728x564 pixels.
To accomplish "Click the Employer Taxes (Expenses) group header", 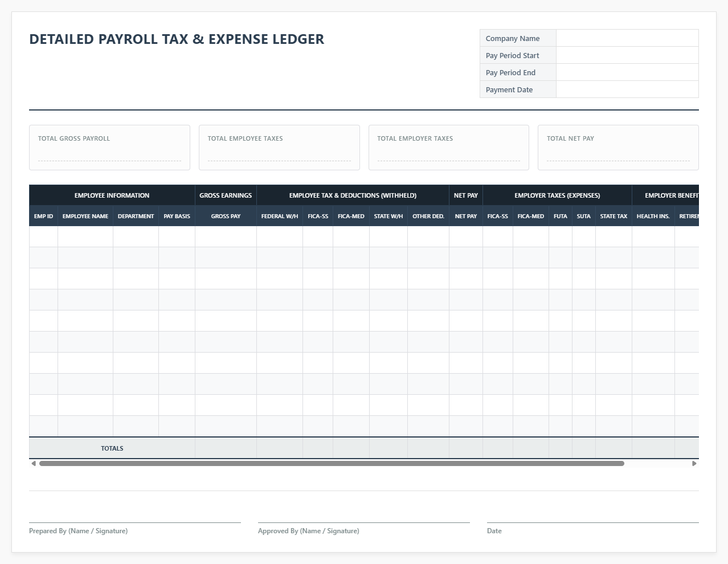I will [x=557, y=195].
